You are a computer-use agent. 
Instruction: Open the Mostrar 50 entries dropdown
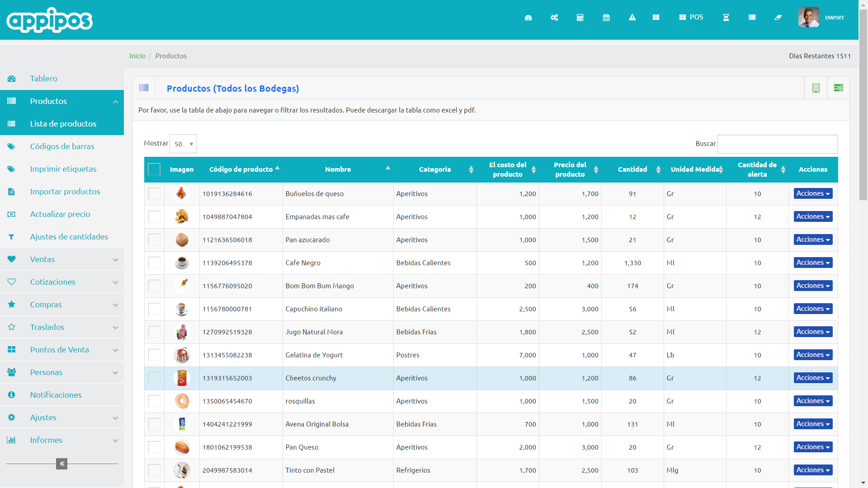point(183,144)
